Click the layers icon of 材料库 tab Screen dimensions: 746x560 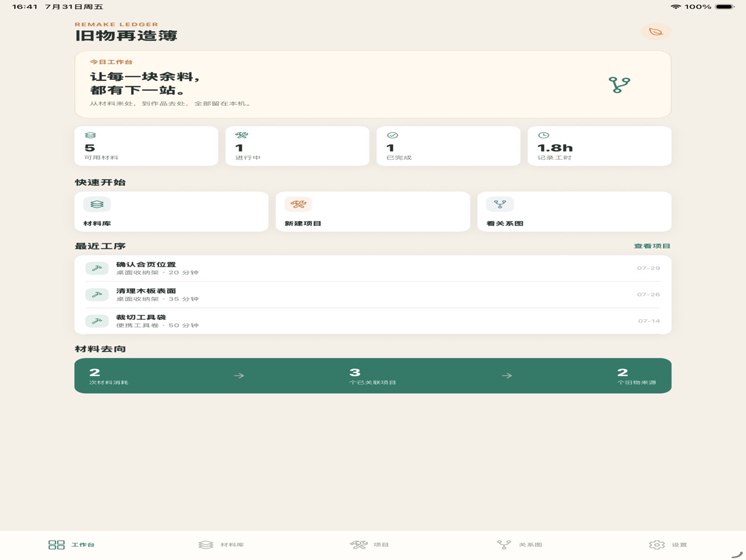click(x=206, y=545)
